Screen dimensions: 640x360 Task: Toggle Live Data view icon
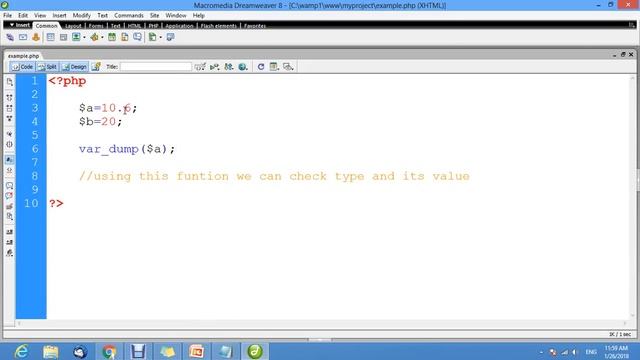96,67
